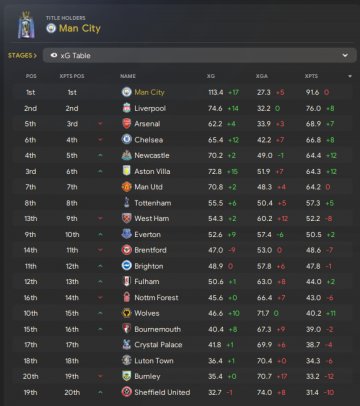Click the Chelsea club crest
This screenshot has height=406, width=360.
point(127,139)
